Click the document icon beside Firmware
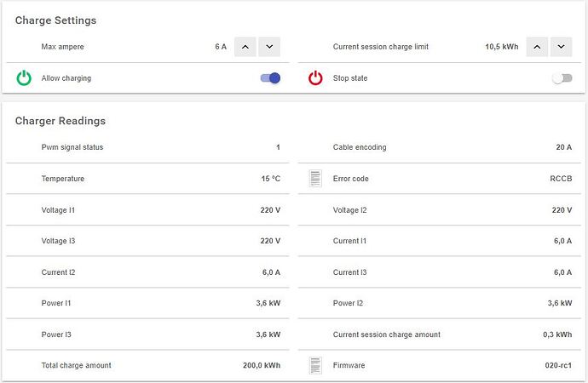The width and height of the screenshot is (588, 383). pyautogui.click(x=315, y=365)
